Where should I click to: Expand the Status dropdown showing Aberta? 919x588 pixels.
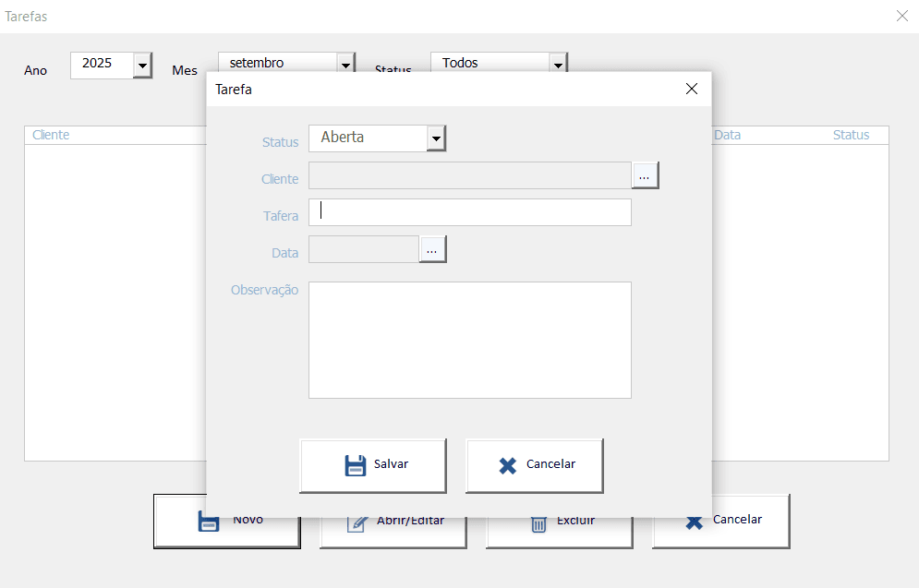[x=436, y=138]
